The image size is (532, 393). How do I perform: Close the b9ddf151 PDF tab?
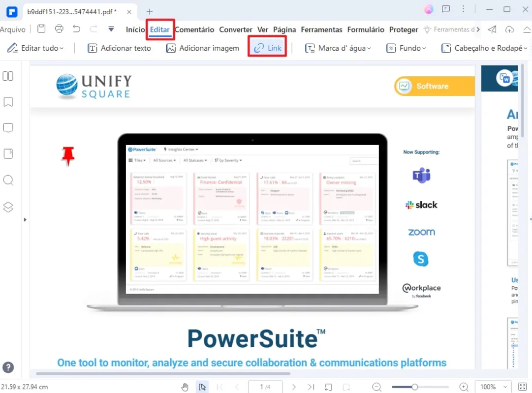pos(129,12)
